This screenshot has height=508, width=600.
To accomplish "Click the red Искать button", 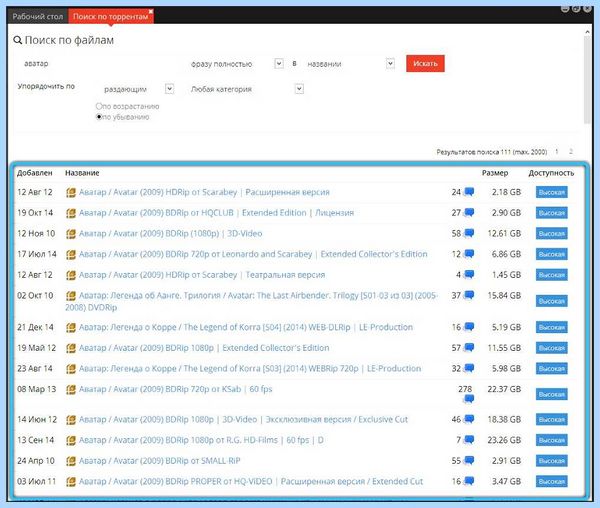I will [x=425, y=63].
